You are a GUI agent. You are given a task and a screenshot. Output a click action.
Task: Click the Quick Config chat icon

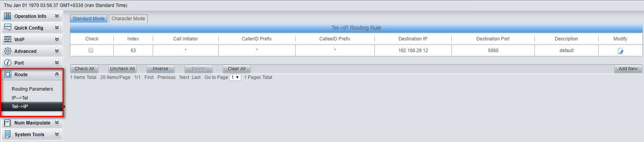pos(7,28)
